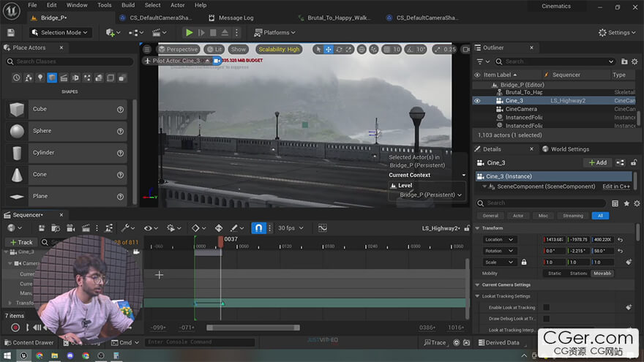Open the Selection Mode dropdown
644x362 pixels.
60,32
